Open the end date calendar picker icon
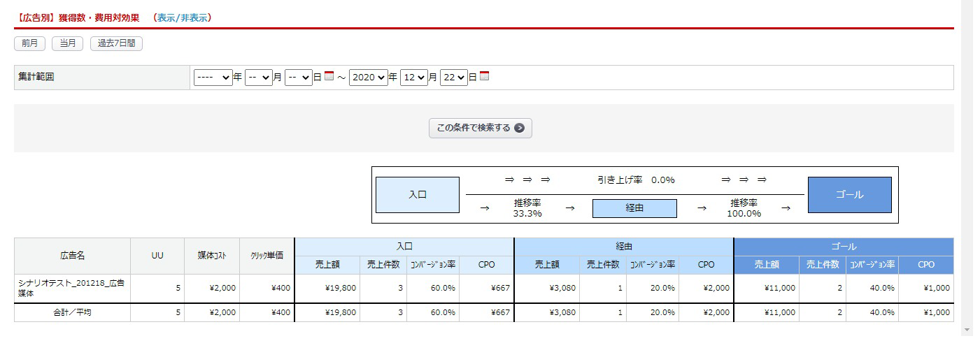The width and height of the screenshot is (980, 350). tap(484, 77)
